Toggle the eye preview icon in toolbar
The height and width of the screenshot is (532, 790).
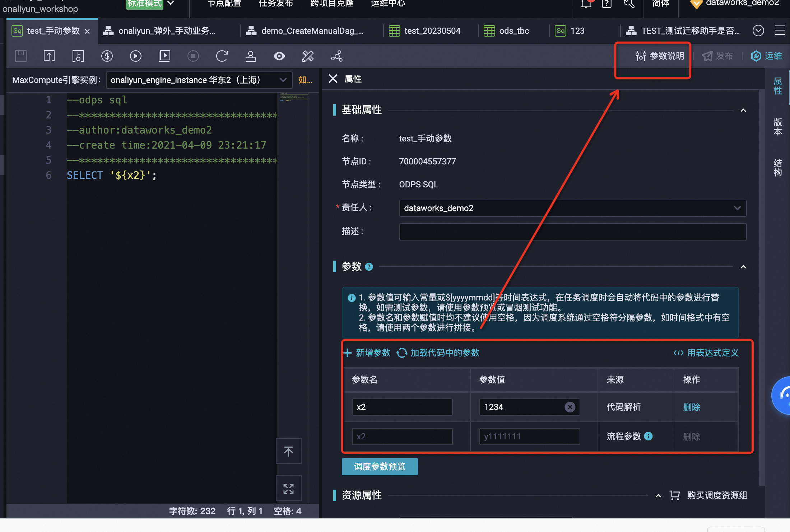click(279, 56)
